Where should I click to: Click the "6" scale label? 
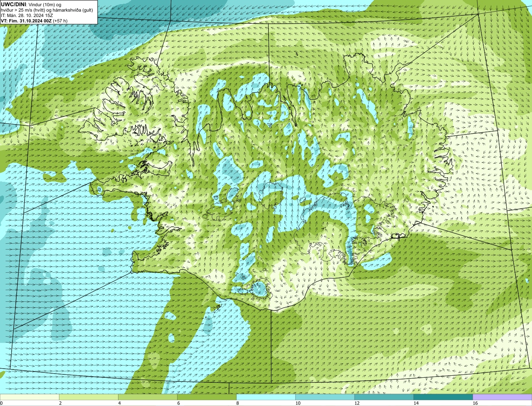point(178,403)
